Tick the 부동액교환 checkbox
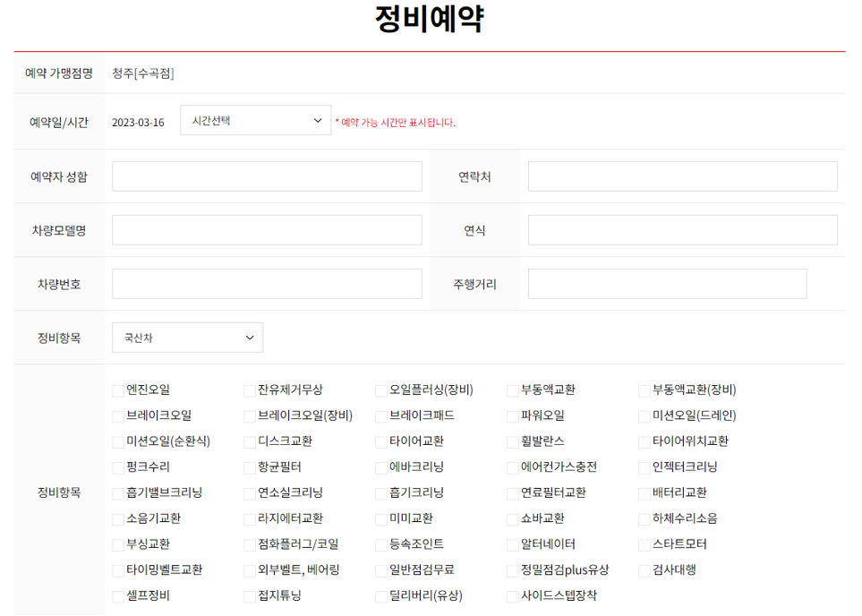Screen dimensions: 862x616 [512, 391]
